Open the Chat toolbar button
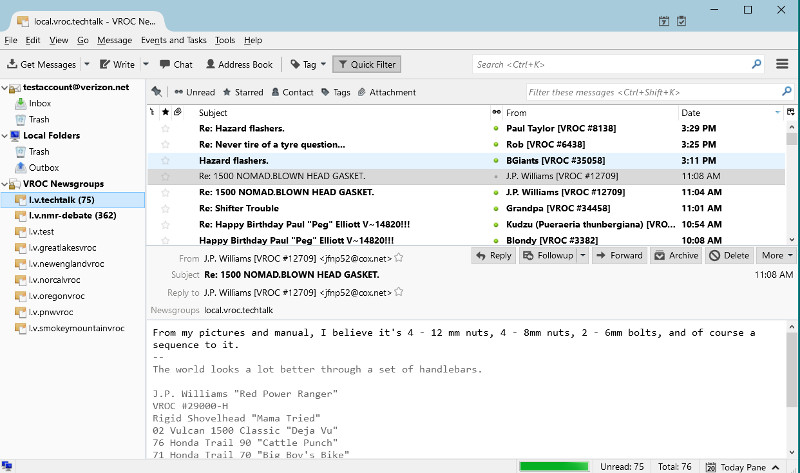The height and width of the screenshot is (473, 800). [x=176, y=64]
